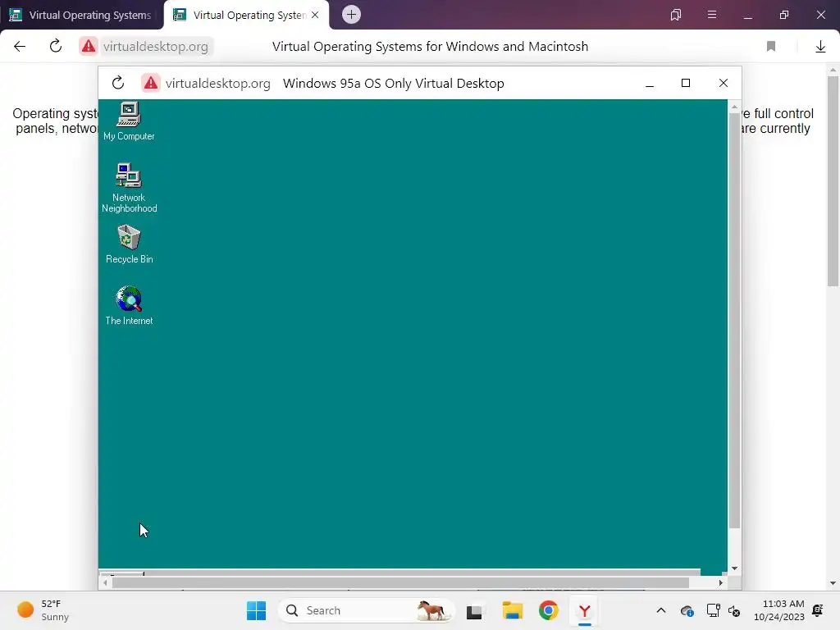Close the active browser tab
The height and width of the screenshot is (630, 840).
tap(315, 15)
